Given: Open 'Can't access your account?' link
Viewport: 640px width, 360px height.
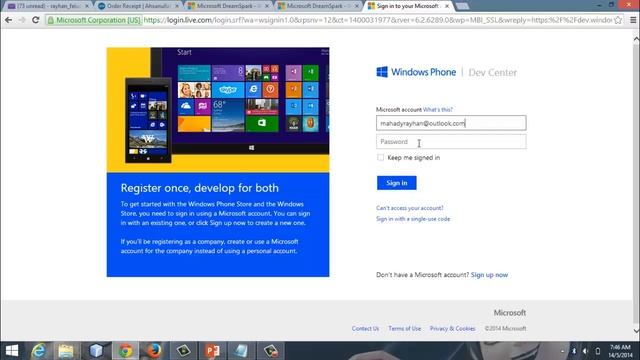Looking at the screenshot, I should (x=409, y=208).
